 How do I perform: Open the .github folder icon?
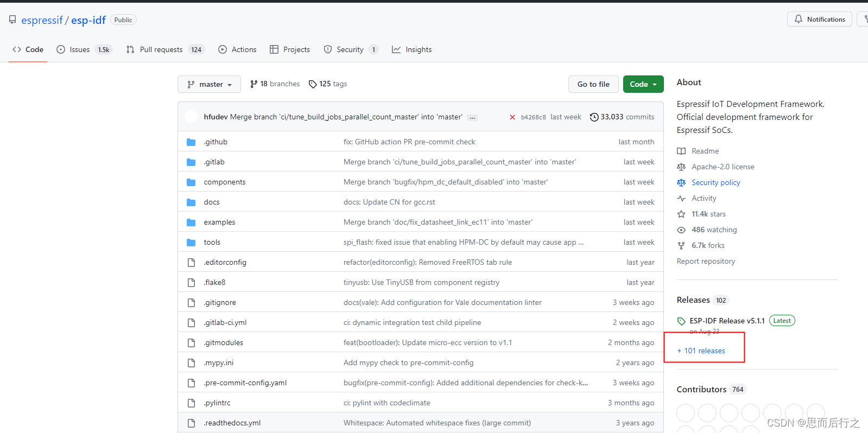(x=191, y=142)
